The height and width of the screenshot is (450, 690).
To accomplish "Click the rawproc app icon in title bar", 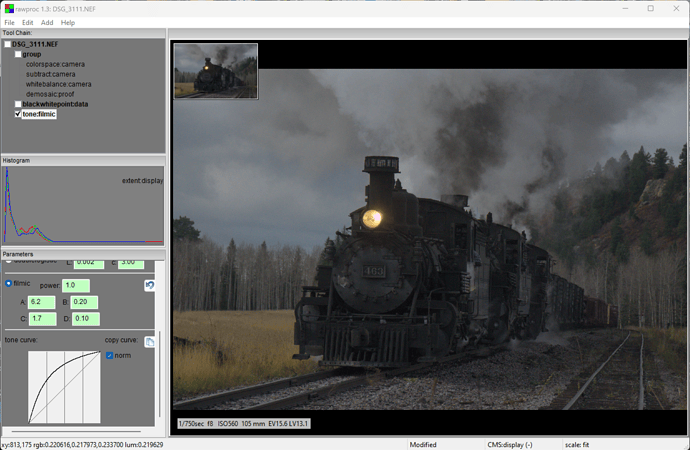I will pyautogui.click(x=9, y=8).
